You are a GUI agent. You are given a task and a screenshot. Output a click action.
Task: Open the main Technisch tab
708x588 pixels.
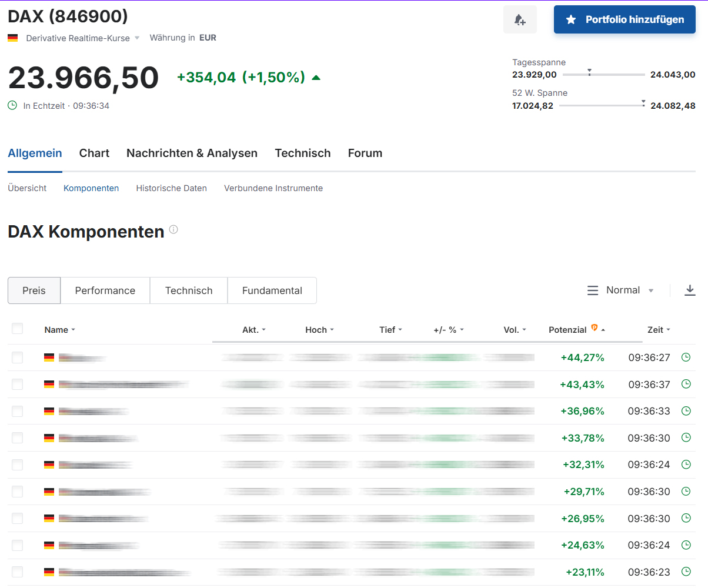303,153
